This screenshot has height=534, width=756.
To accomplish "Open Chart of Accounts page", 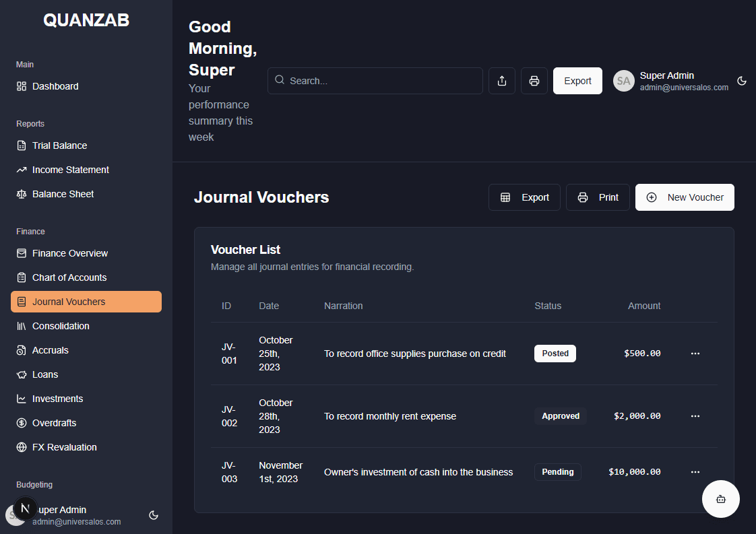I will [x=86, y=277].
